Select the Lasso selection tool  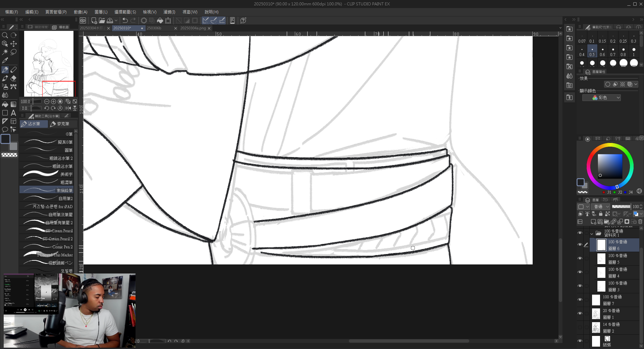point(13,52)
